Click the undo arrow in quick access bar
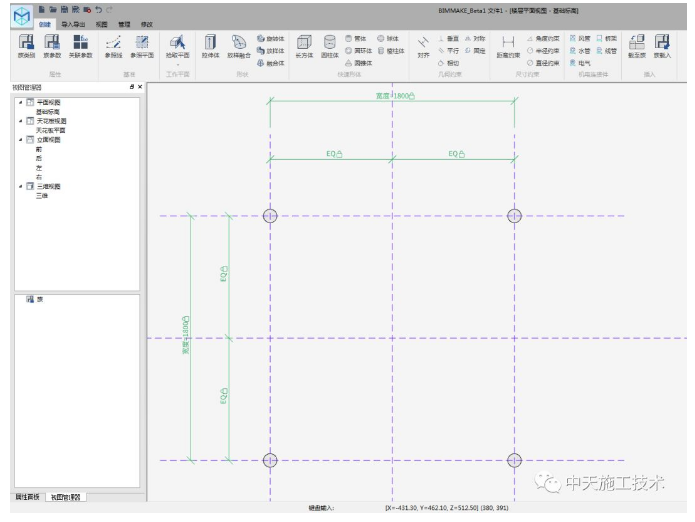The image size is (695, 522). click(98, 9)
